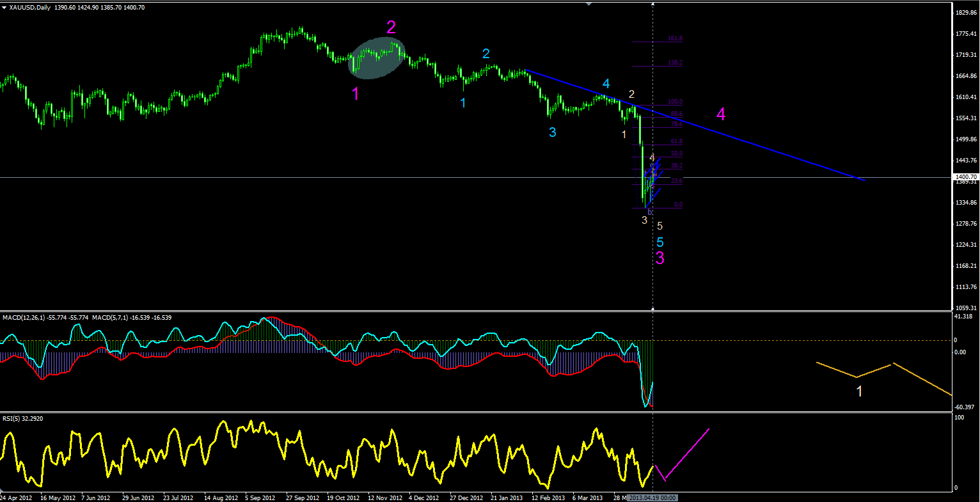Select the magenta wave label 3

pyautogui.click(x=660, y=258)
